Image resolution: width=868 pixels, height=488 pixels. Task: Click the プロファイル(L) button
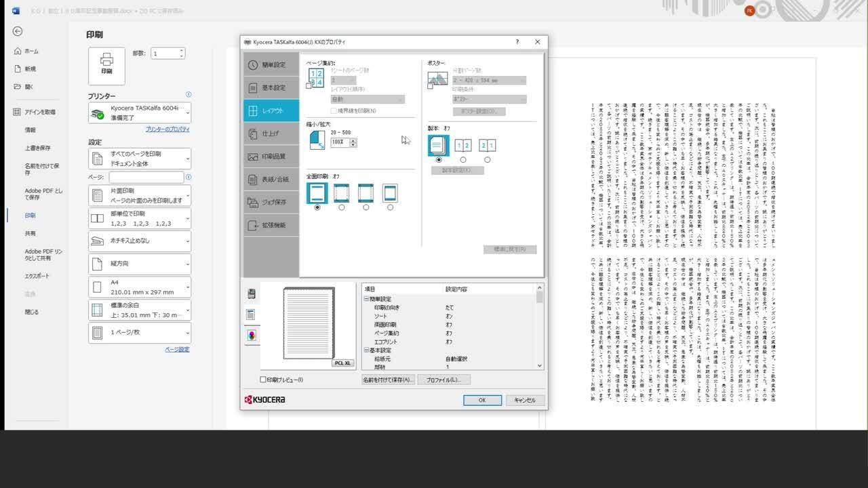(x=444, y=380)
